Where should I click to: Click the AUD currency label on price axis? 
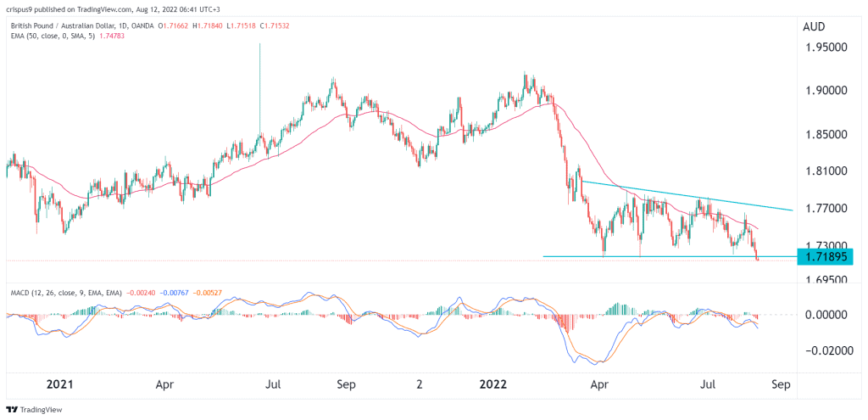click(x=813, y=26)
